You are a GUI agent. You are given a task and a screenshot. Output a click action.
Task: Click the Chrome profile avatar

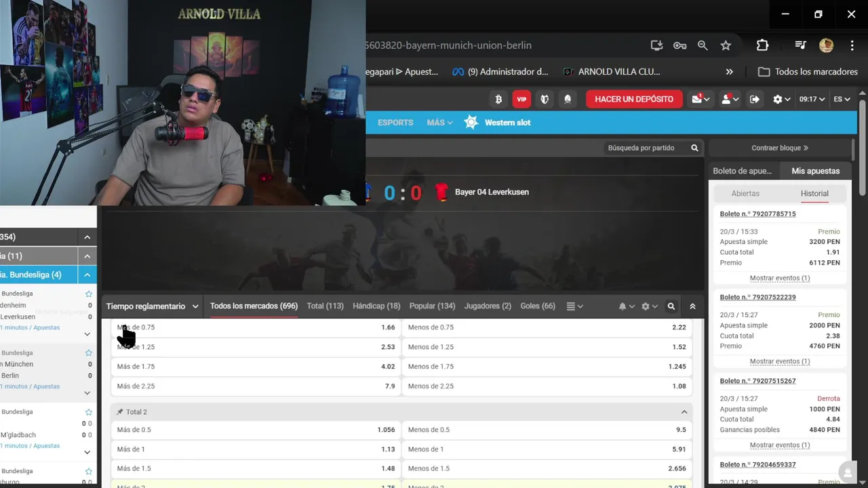click(826, 45)
